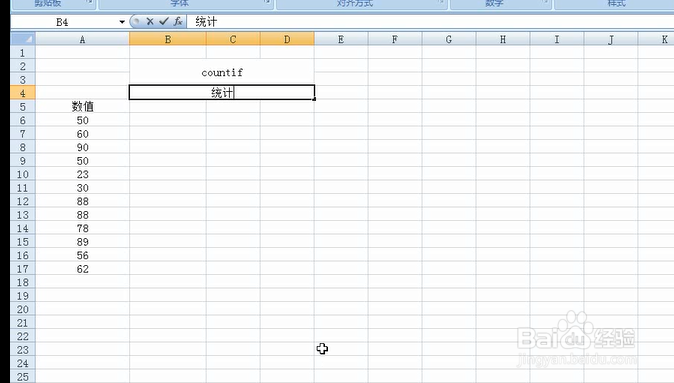Select column E header

(x=341, y=40)
